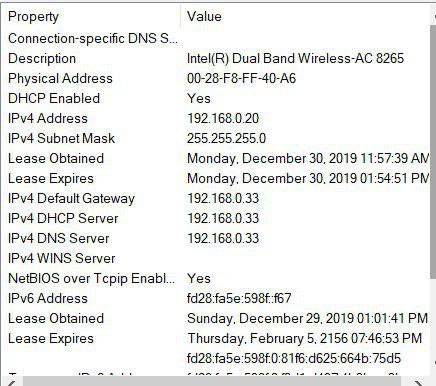Click the vertical scrollbar thumb
The image size is (436, 386).
tap(433, 152)
